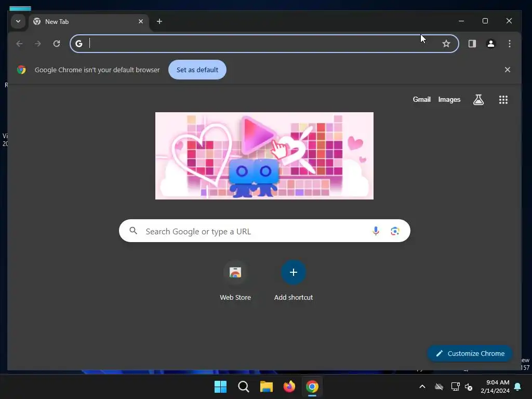Click the Google icon in address bar

click(x=79, y=44)
